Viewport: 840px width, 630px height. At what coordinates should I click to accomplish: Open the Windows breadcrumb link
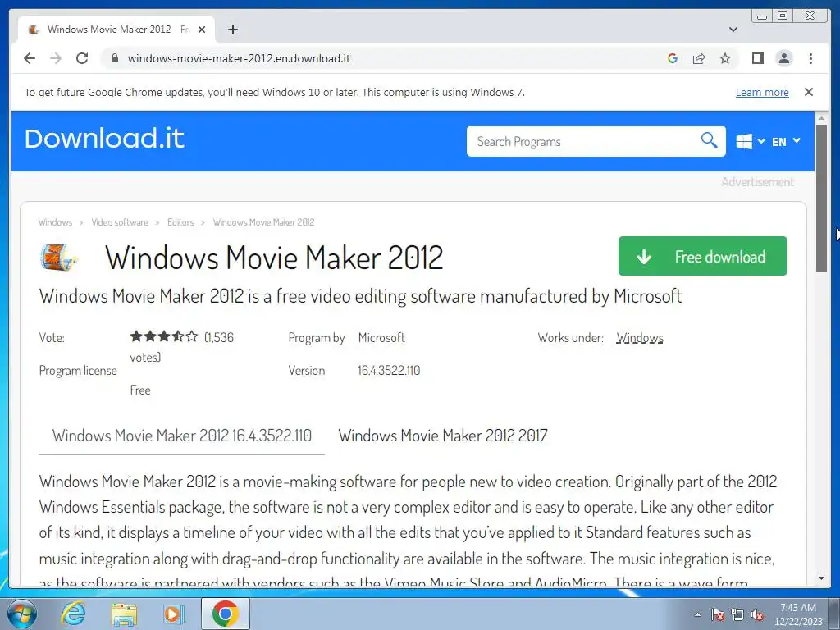[55, 222]
